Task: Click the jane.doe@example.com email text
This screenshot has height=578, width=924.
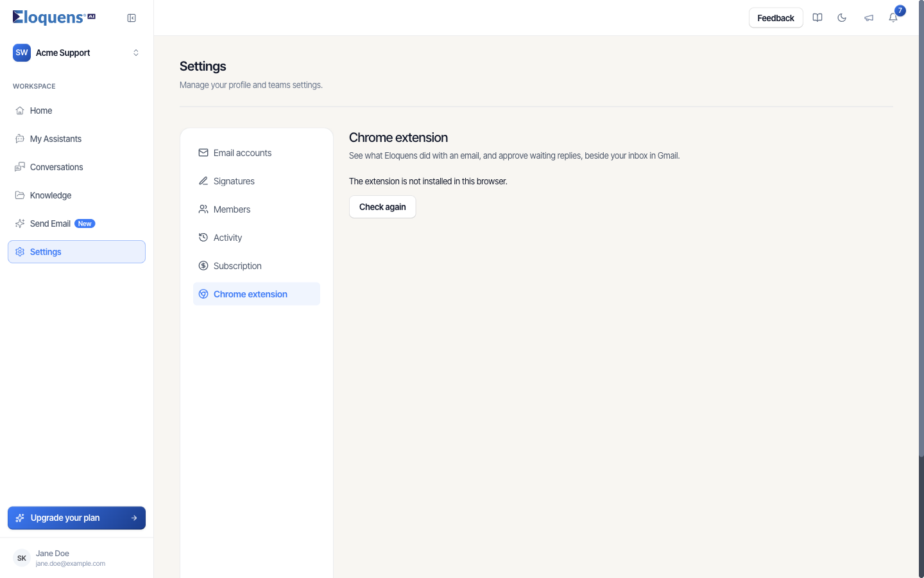Action: [x=71, y=563]
